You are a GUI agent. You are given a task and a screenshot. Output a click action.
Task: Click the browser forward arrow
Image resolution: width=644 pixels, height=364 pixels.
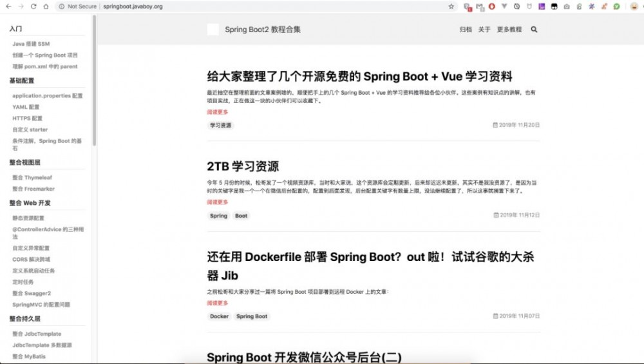[x=21, y=6]
